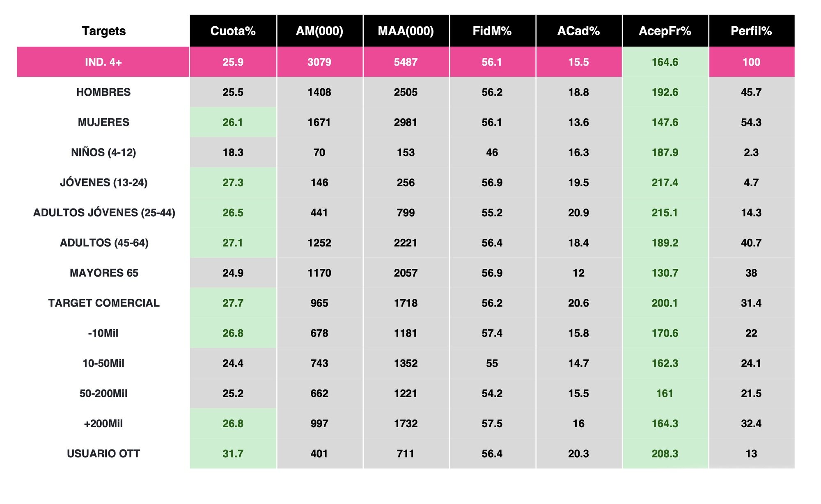Click the FidM% column header
This screenshot has height=504, width=821.
tap(492, 31)
